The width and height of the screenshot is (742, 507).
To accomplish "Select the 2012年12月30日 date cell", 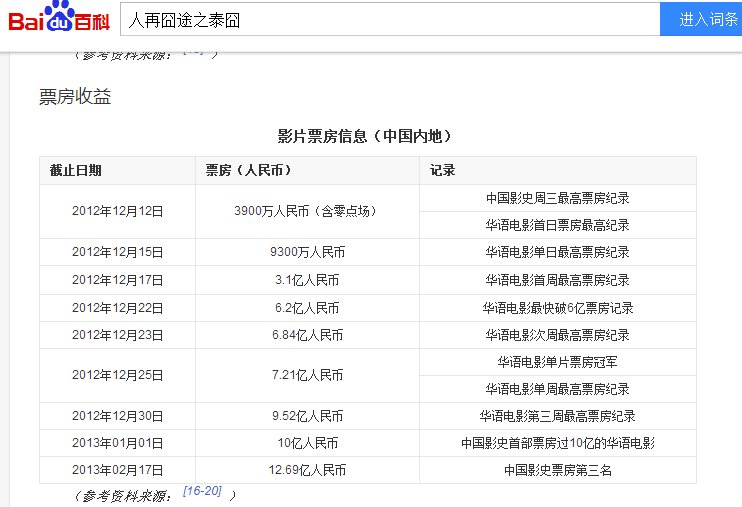I will (x=117, y=416).
